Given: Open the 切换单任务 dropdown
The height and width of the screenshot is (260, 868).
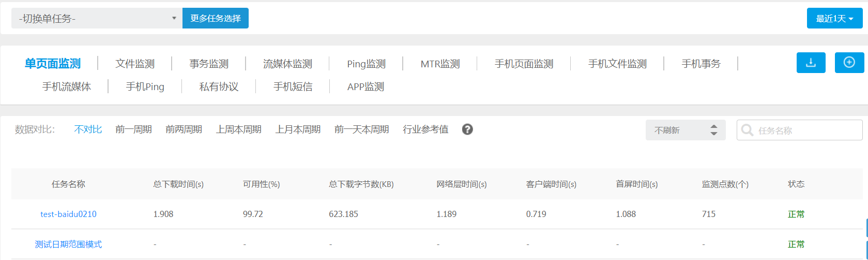Looking at the screenshot, I should coord(97,19).
